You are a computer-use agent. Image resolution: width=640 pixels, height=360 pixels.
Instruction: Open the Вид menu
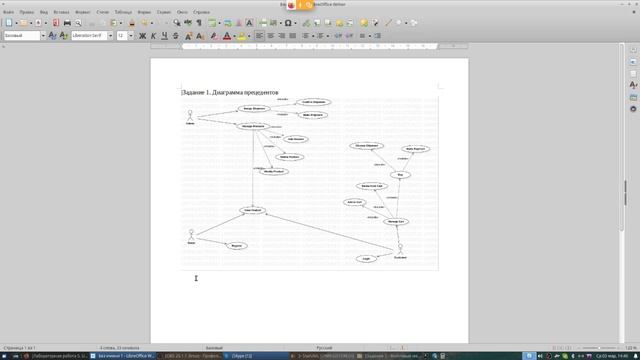44,12
